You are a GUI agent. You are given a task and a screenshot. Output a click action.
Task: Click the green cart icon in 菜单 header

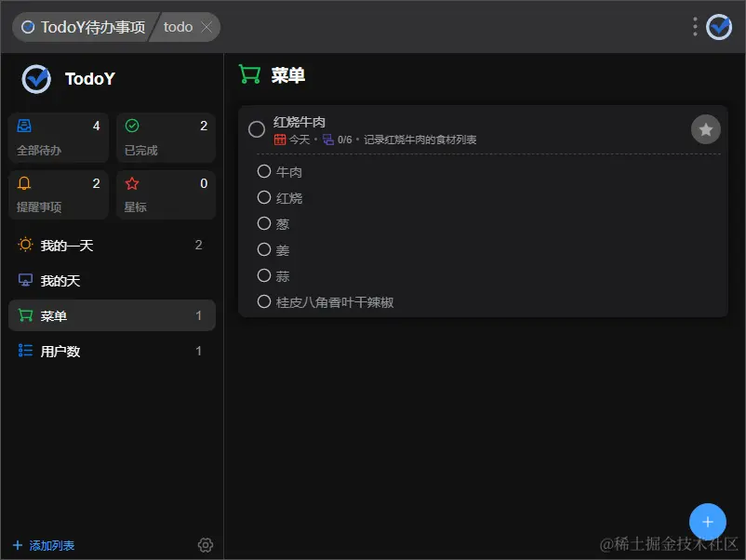point(249,74)
